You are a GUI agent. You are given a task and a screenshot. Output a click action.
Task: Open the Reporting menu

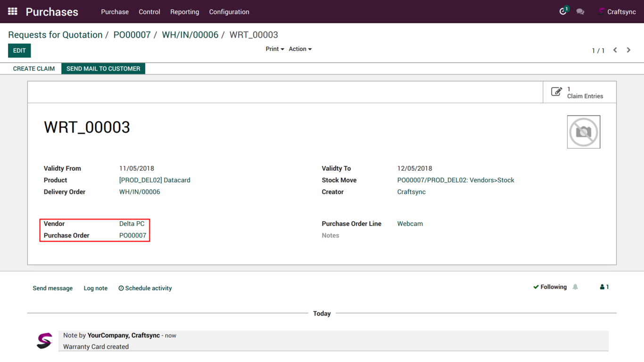point(184,12)
